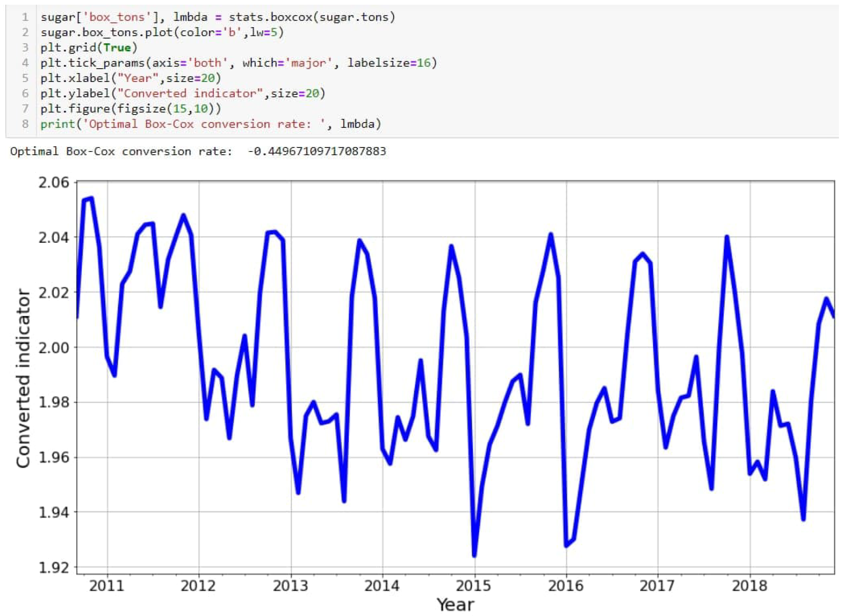Click the Year axis label below the plot
The width and height of the screenshot is (844, 616).
(456, 605)
